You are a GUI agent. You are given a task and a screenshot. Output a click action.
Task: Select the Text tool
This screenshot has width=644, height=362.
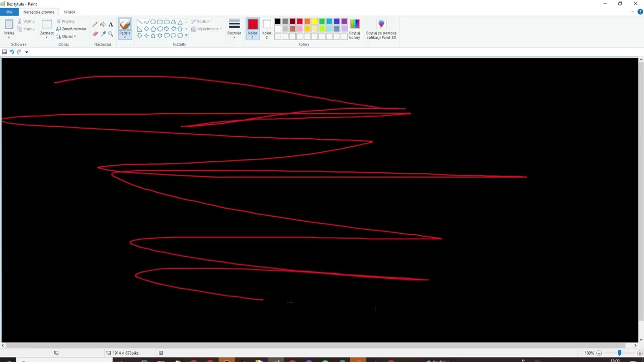tap(111, 24)
